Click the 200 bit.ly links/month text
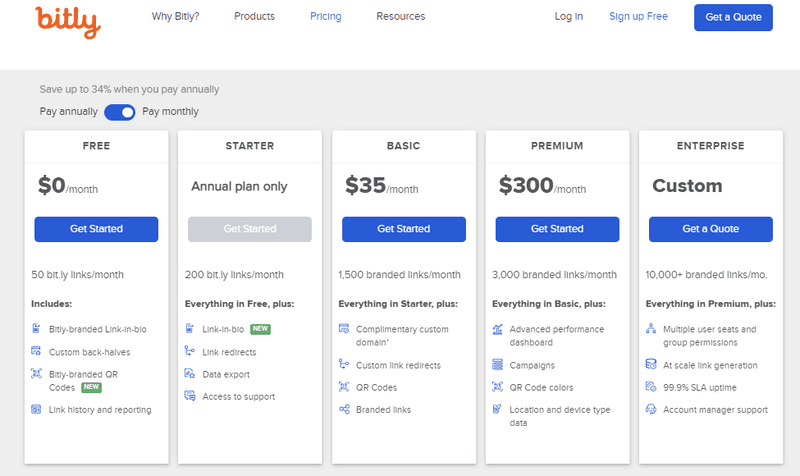This screenshot has height=476, width=800. (234, 274)
